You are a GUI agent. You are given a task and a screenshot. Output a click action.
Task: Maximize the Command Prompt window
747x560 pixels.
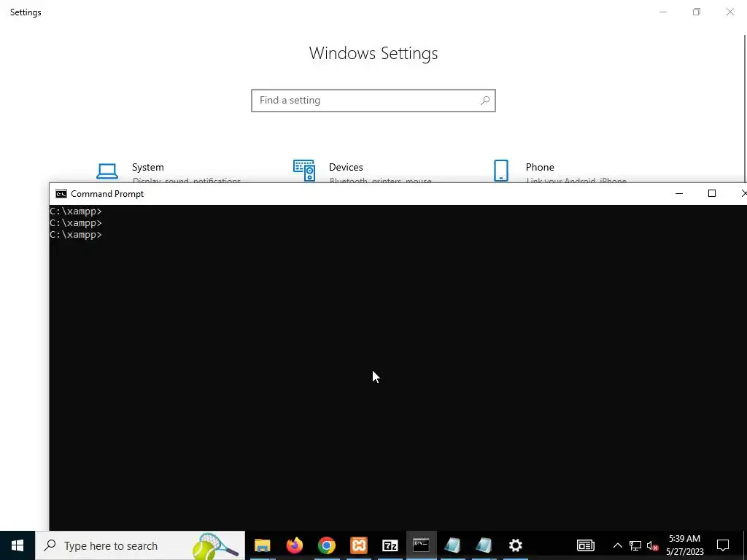coord(712,193)
